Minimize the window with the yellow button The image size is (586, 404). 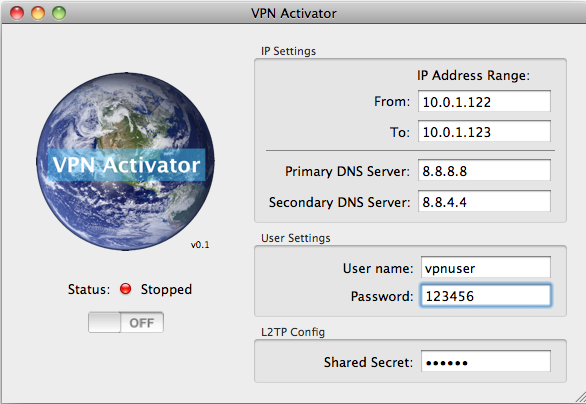coord(38,13)
